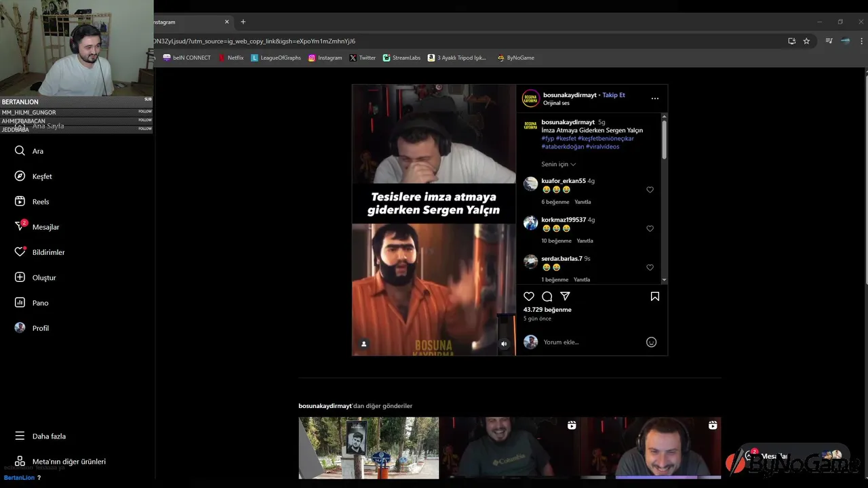This screenshot has height=488, width=868.
Task: Reply to serdar.barlas.7 via Yanıtla
Action: click(x=582, y=279)
